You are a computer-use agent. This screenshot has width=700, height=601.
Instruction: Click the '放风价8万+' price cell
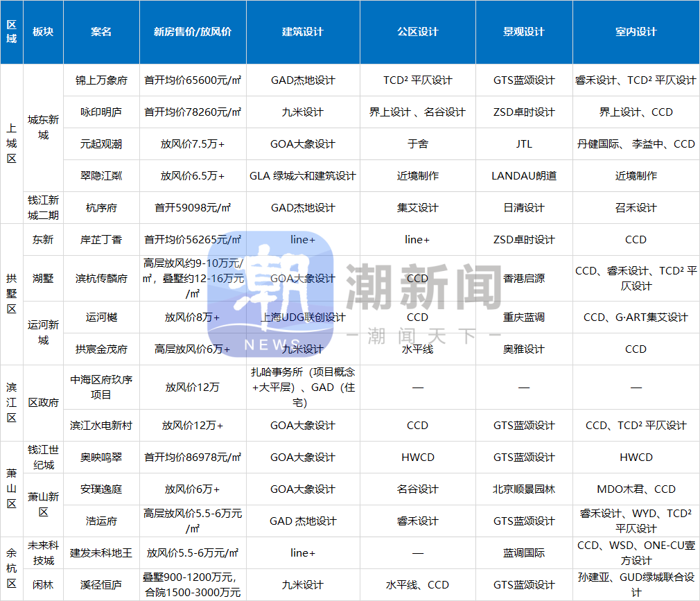193,317
